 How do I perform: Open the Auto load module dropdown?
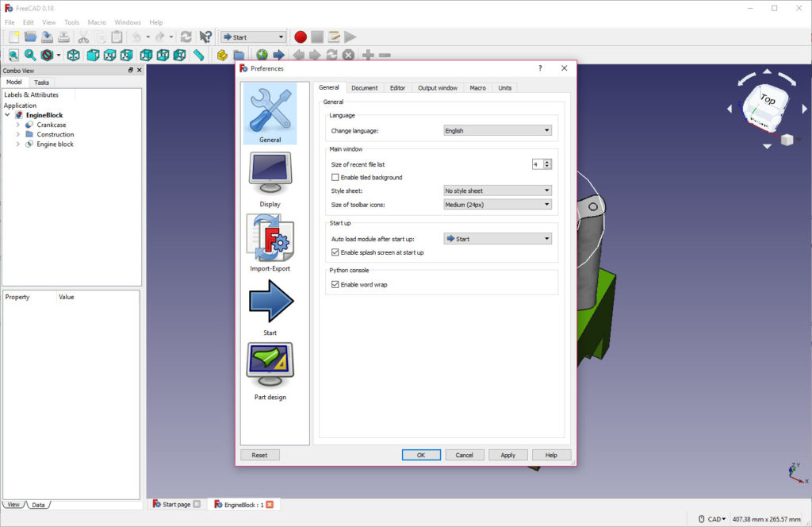[x=497, y=239]
